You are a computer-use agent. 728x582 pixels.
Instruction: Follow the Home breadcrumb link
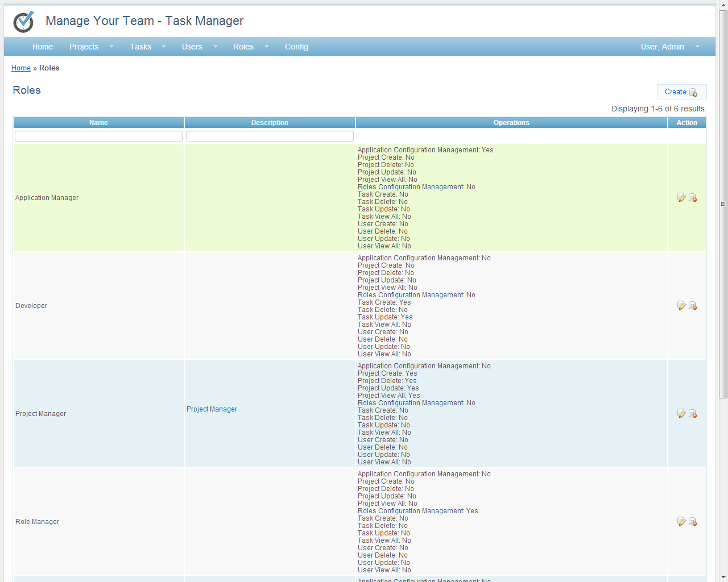click(x=21, y=68)
